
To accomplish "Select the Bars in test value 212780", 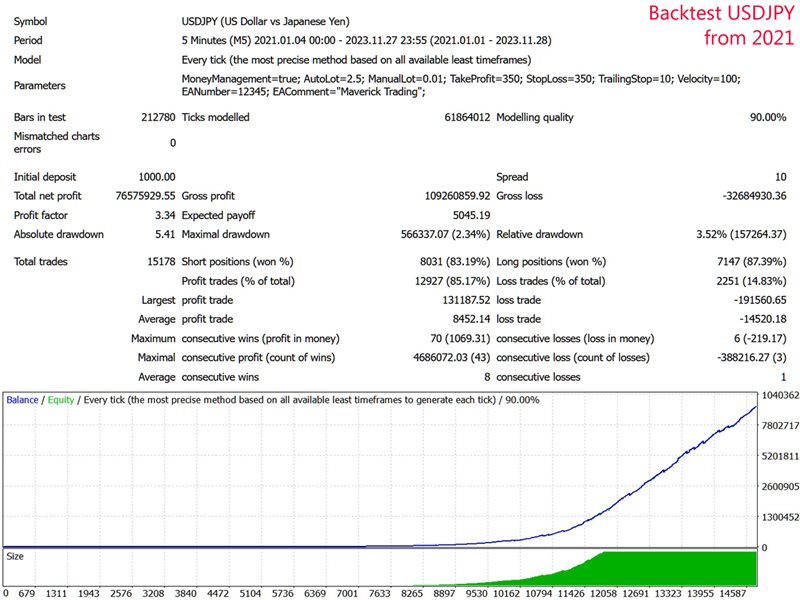I will pyautogui.click(x=158, y=117).
